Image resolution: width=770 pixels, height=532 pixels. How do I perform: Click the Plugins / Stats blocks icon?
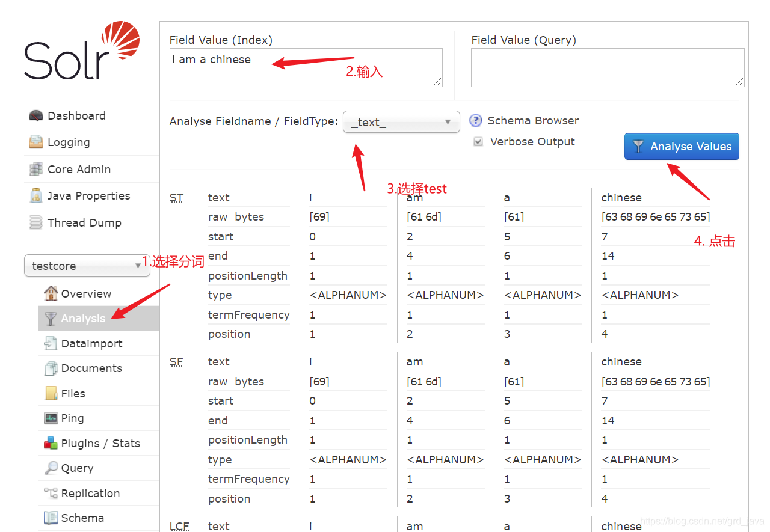click(51, 443)
